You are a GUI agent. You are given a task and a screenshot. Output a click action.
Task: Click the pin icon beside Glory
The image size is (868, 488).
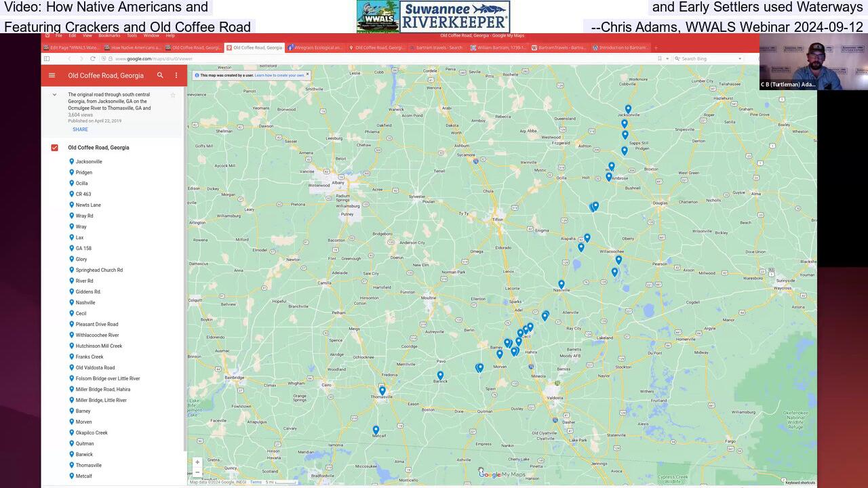pyautogui.click(x=71, y=259)
